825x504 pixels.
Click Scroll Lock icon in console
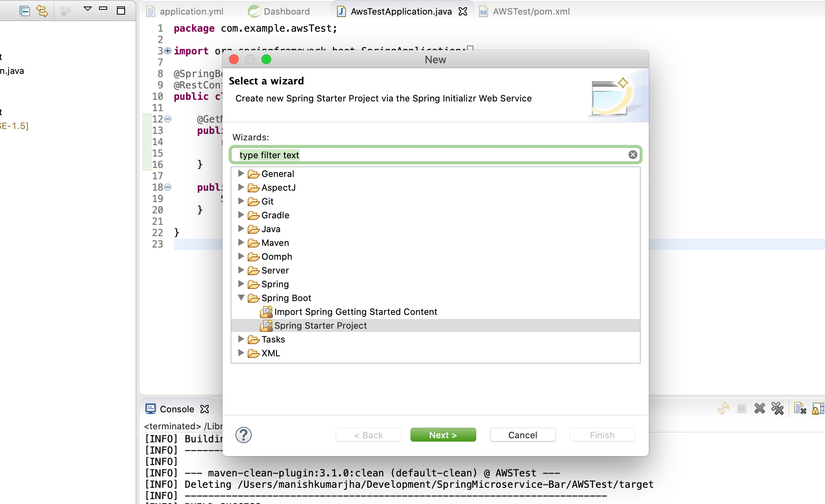click(x=818, y=408)
